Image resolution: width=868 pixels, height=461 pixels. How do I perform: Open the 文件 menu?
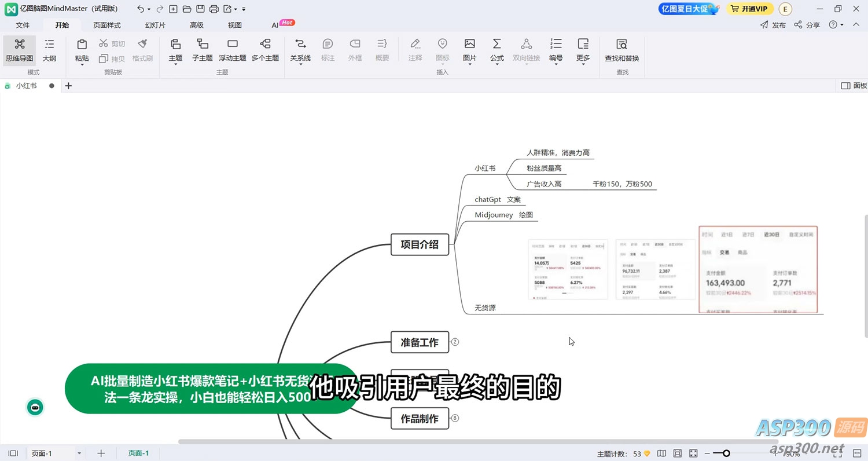23,25
